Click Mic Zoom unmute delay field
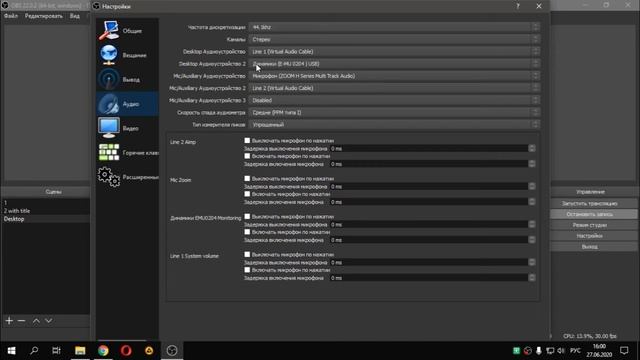The height and width of the screenshot is (360, 640). pyautogui.click(x=429, y=202)
